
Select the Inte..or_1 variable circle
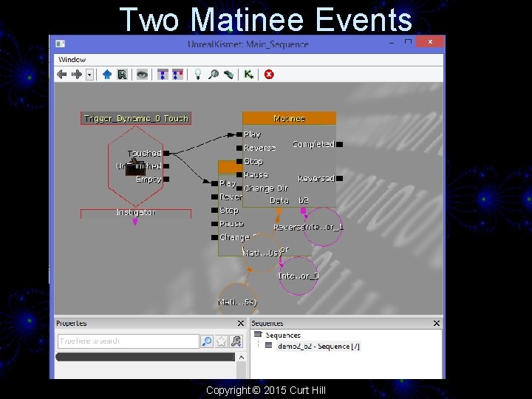coord(323,227)
